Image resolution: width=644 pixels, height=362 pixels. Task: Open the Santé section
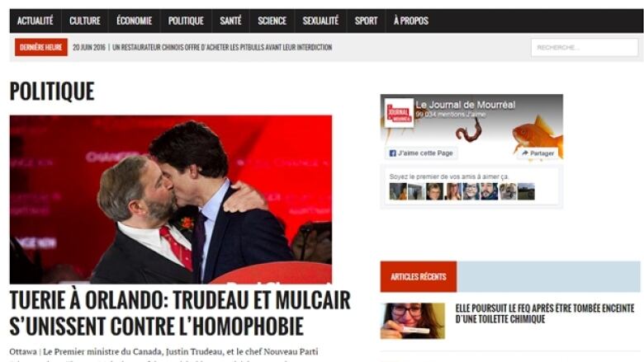(231, 21)
